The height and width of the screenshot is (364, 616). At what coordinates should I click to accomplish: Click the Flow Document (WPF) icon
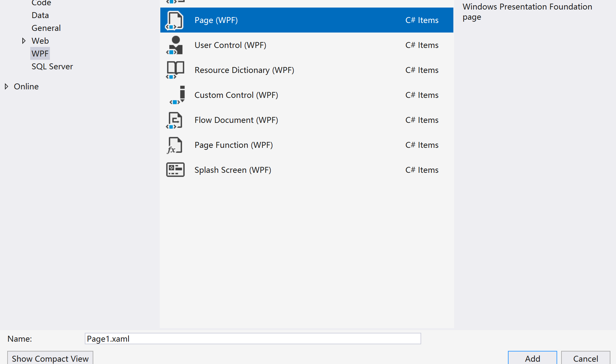click(x=174, y=120)
